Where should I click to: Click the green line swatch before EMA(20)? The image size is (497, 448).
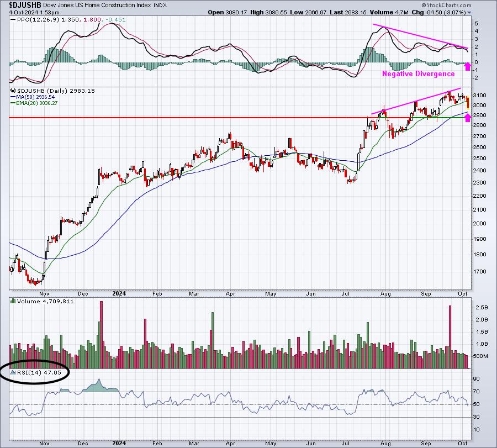pos(13,103)
